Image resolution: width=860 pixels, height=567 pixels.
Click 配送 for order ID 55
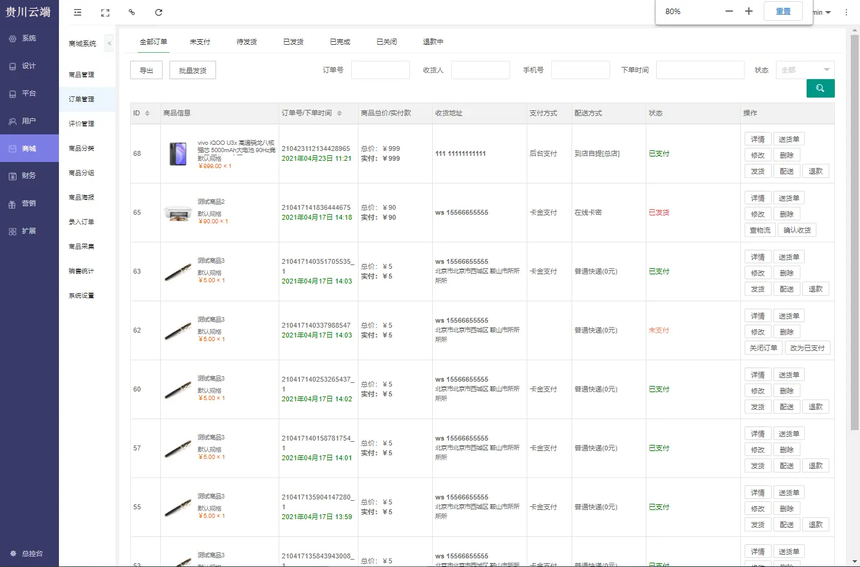(x=787, y=525)
